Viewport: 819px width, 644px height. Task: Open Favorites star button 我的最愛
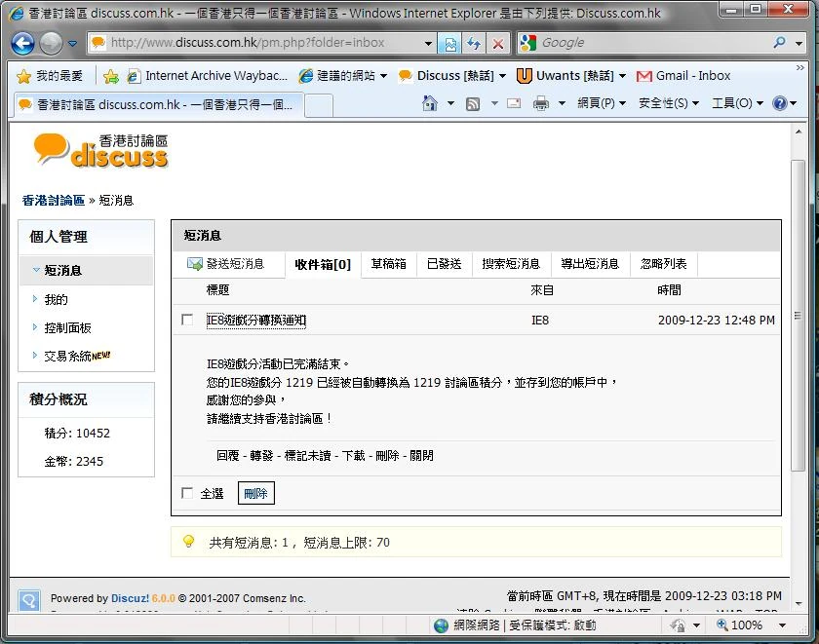click(49, 76)
